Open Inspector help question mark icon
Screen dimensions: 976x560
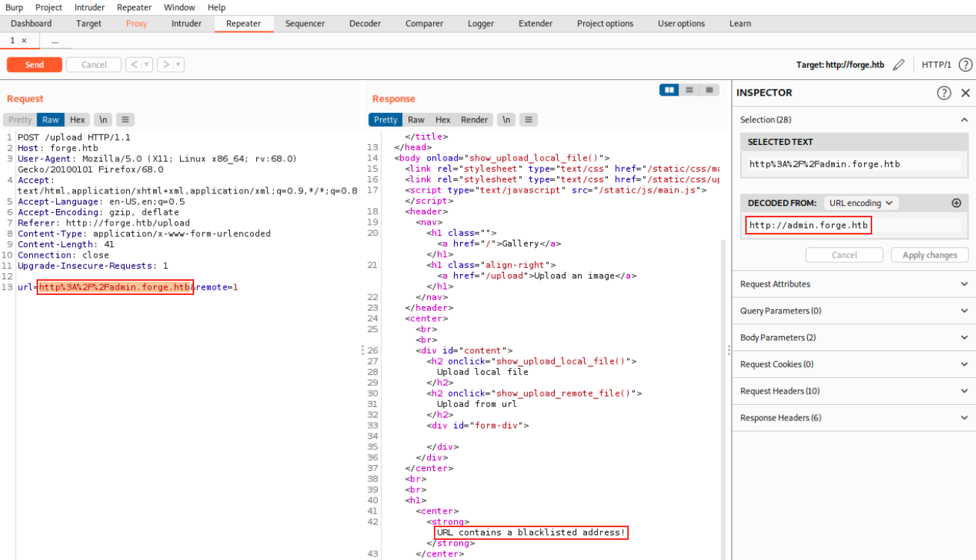(944, 93)
